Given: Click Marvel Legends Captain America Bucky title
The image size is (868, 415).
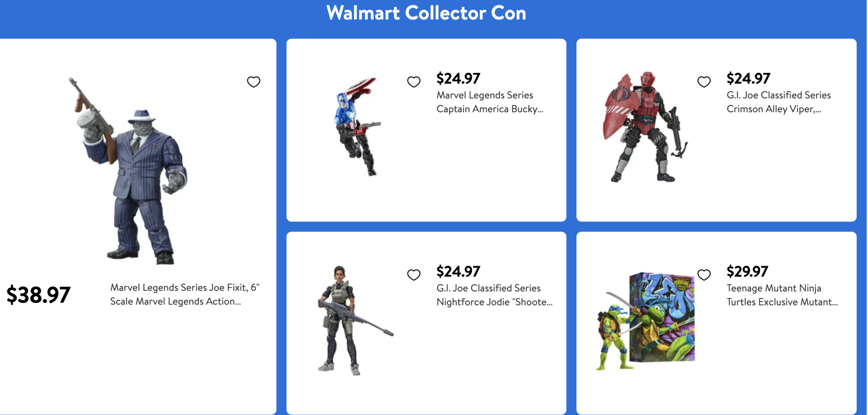Looking at the screenshot, I should point(489,102).
